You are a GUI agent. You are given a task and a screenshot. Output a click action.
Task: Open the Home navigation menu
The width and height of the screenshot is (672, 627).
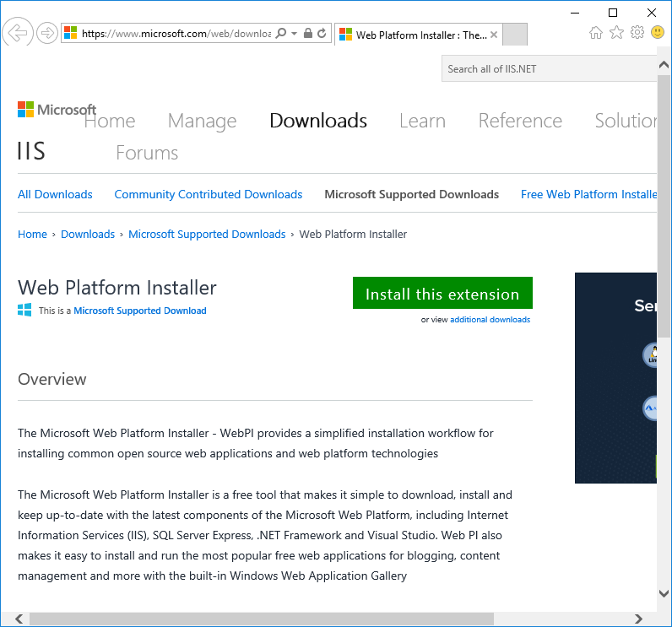click(110, 121)
